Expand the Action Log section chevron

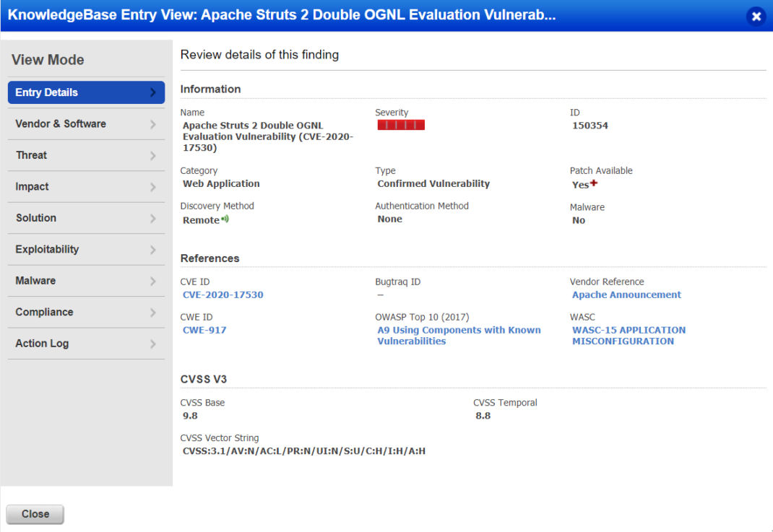point(154,343)
